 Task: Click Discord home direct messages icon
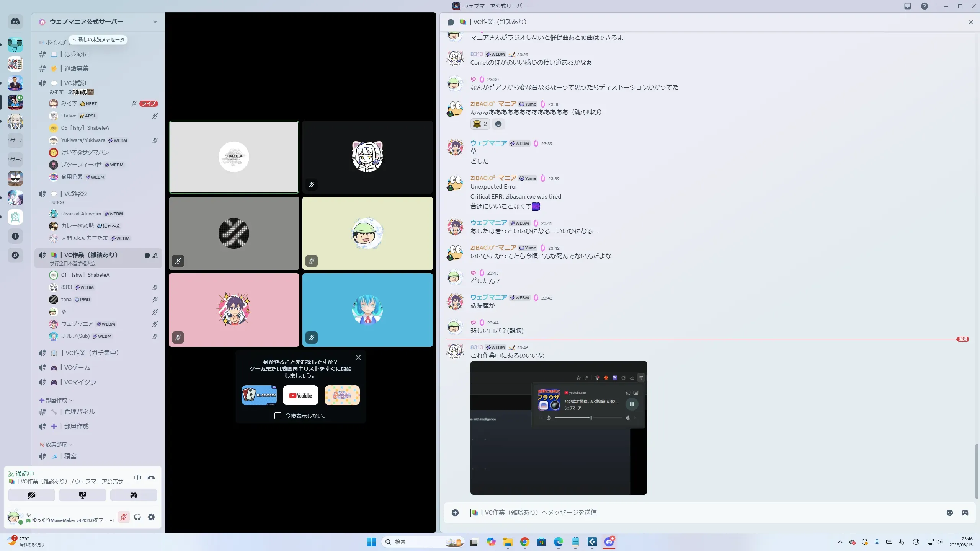pyautogui.click(x=15, y=22)
